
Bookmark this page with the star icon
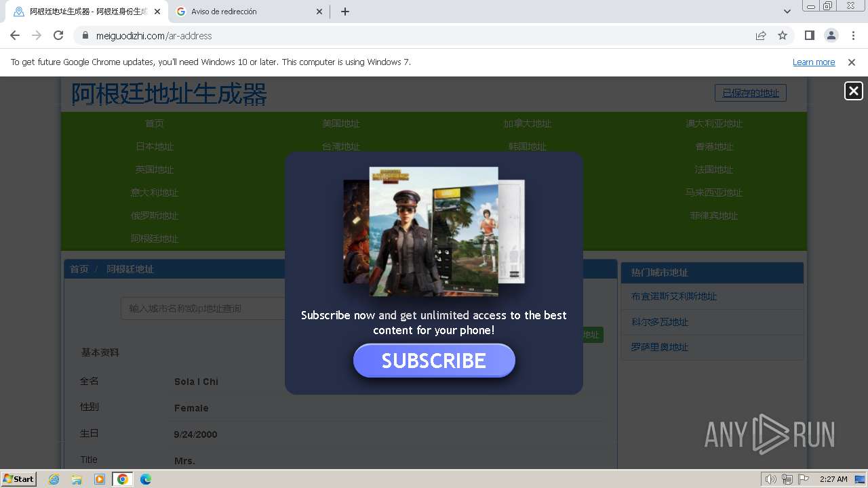[x=783, y=35]
